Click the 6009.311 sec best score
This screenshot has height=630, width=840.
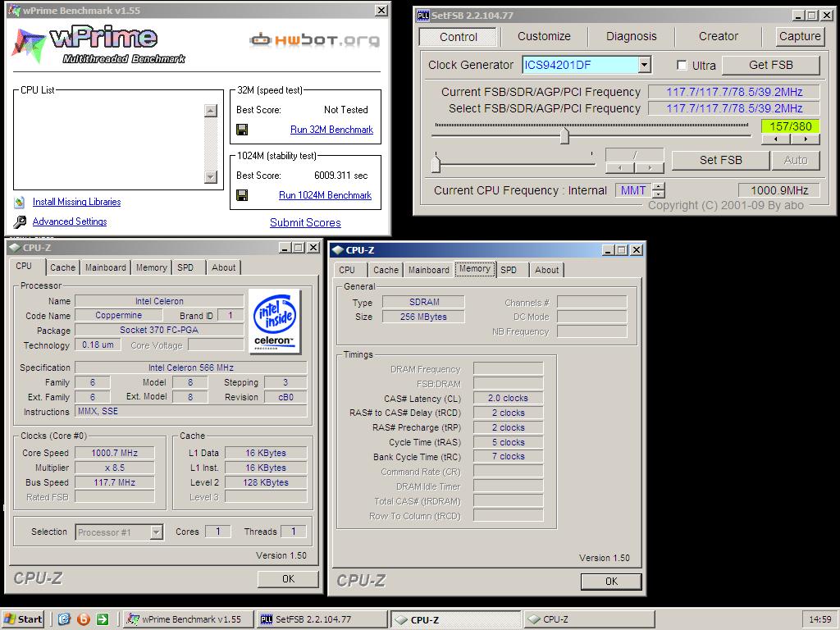(x=340, y=176)
